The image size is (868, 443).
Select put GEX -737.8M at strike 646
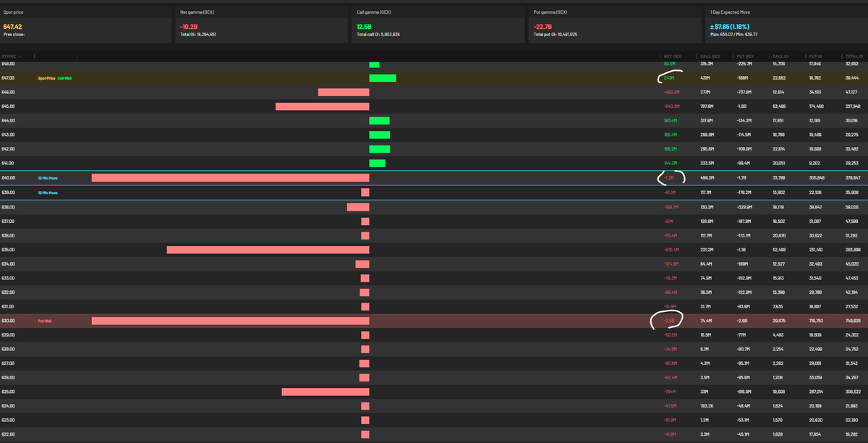[x=743, y=92]
